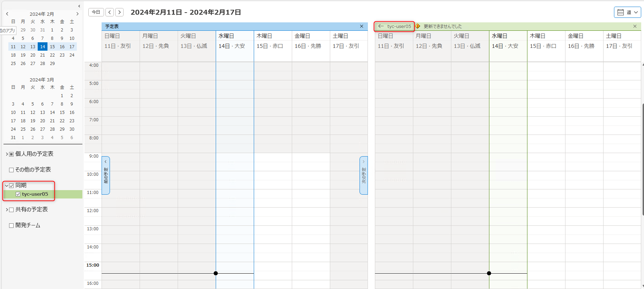
Task: Click the 今日 button
Action: (x=96, y=12)
